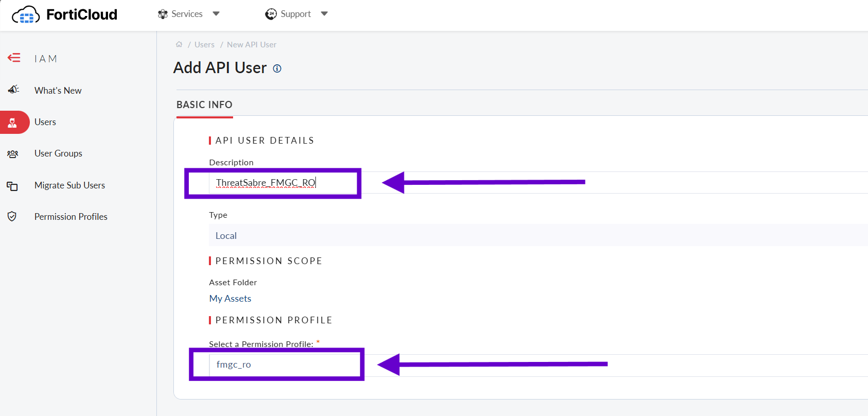
Task: Click the Support 24-hour icon
Action: click(x=271, y=14)
